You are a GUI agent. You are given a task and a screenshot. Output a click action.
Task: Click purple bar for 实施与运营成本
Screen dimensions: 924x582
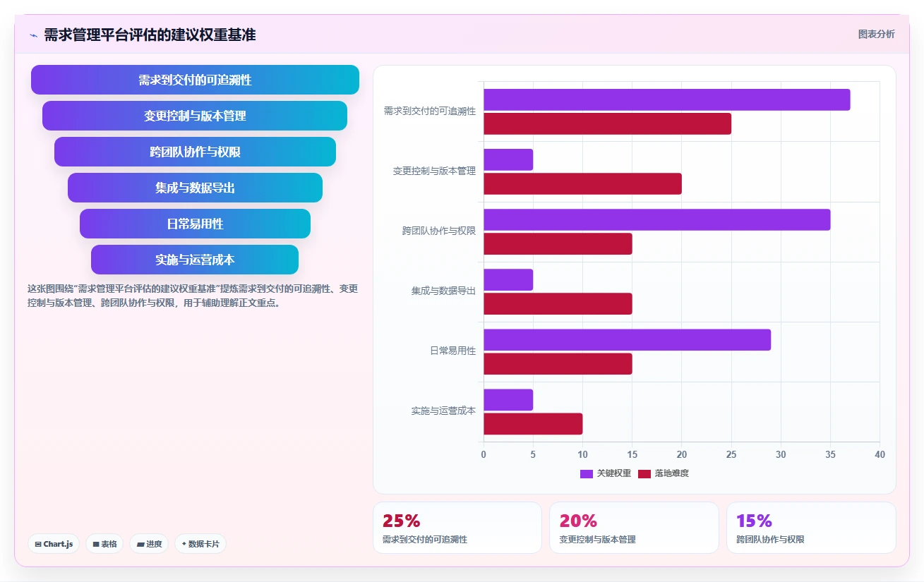pos(508,399)
